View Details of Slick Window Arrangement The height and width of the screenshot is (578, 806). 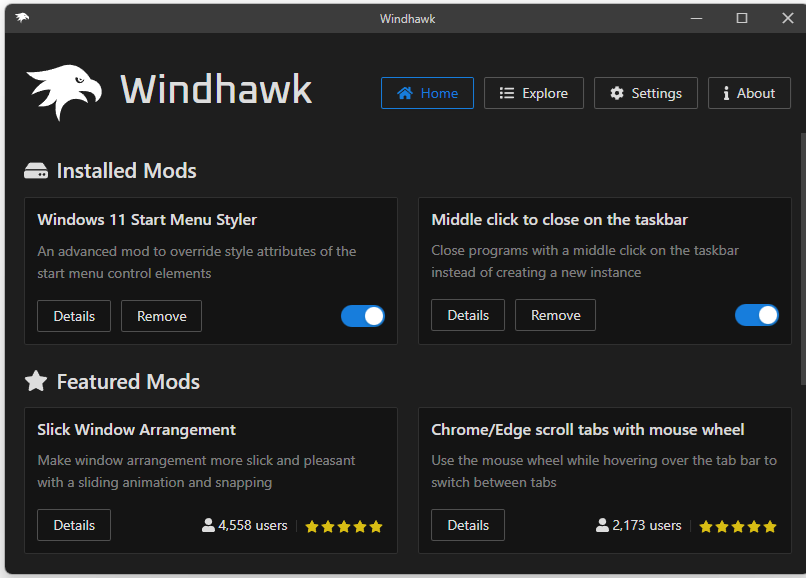pos(74,525)
